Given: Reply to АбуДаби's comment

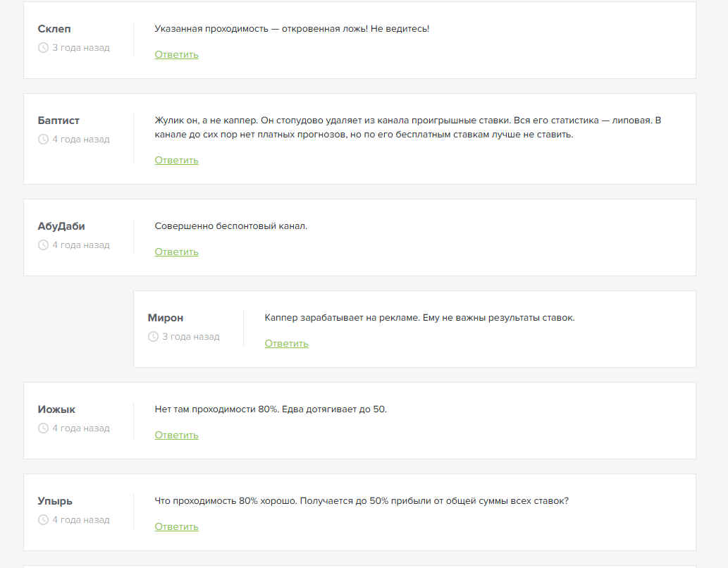Looking at the screenshot, I should (176, 252).
